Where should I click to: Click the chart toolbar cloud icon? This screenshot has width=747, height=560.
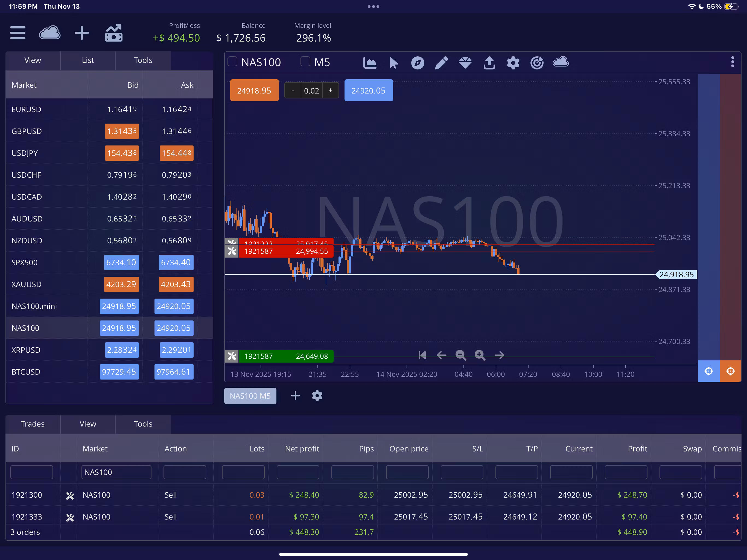[x=561, y=62]
